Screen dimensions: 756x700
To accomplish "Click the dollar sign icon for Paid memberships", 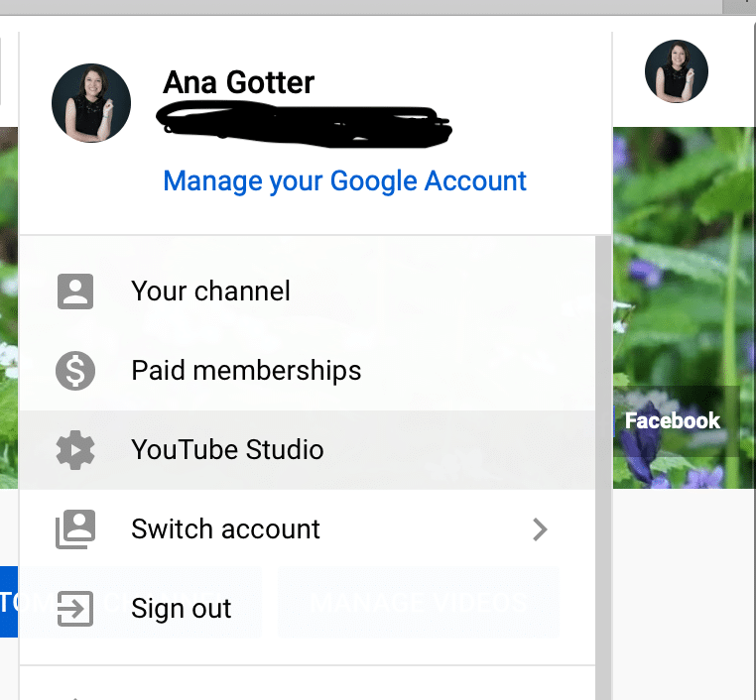I will 75,371.
